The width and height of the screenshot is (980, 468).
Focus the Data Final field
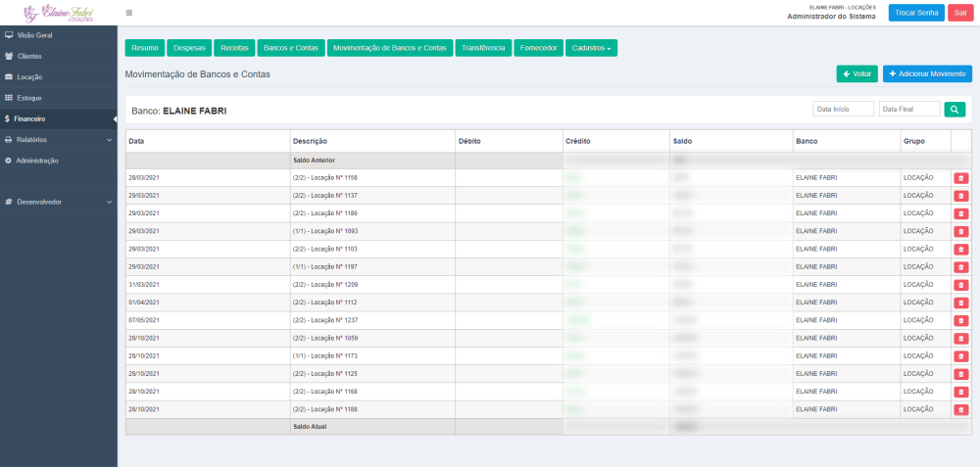point(909,110)
